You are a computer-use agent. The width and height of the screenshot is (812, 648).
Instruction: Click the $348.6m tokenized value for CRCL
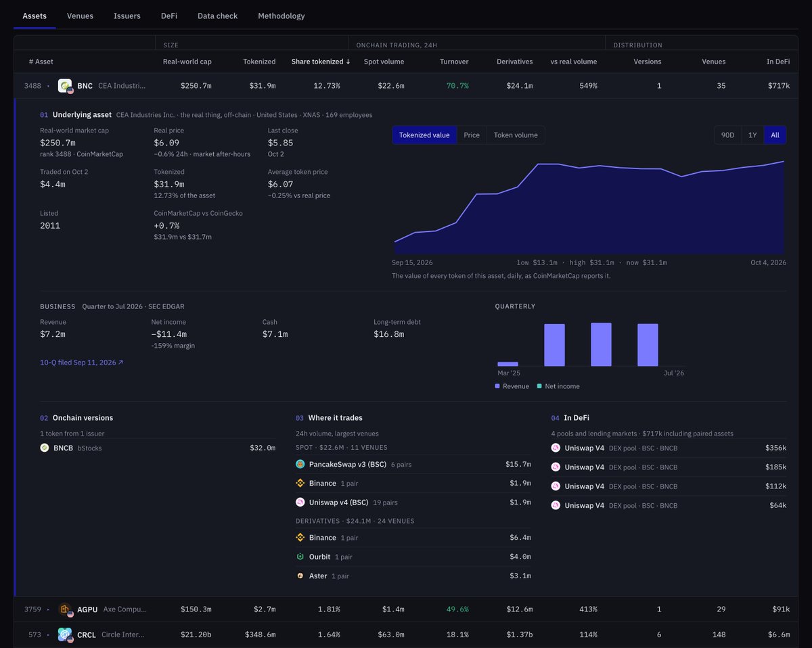(259, 634)
